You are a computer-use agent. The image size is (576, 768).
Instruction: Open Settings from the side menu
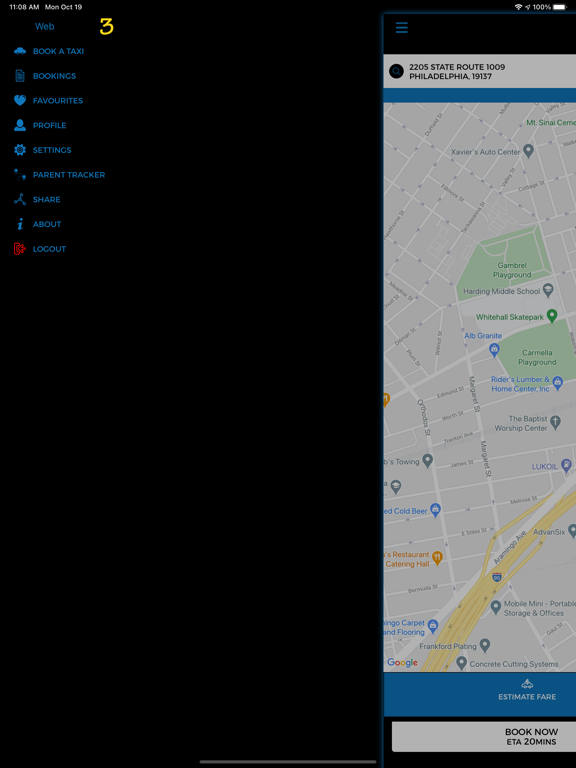(x=52, y=150)
